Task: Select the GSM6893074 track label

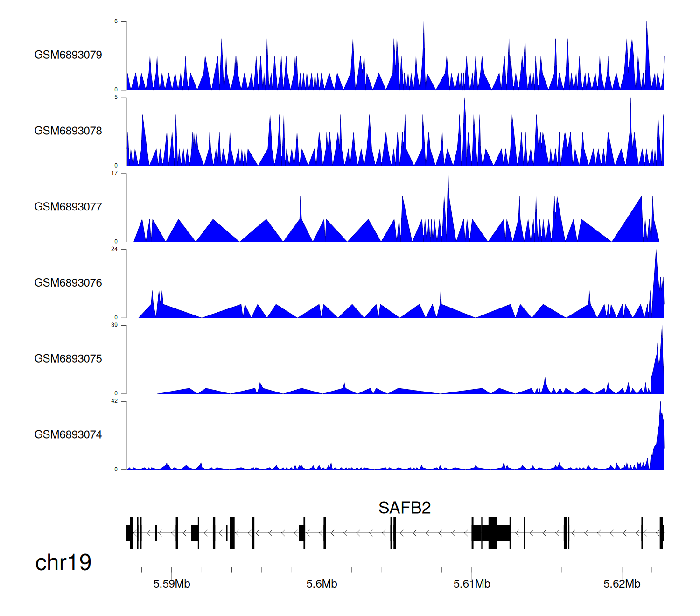Action: (x=68, y=434)
